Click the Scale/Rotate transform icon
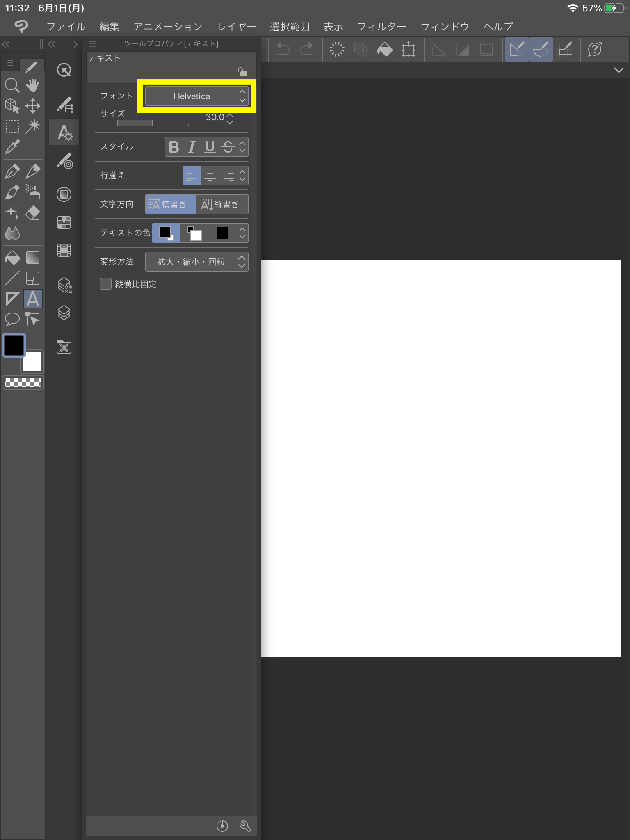This screenshot has width=630, height=840. click(x=409, y=49)
